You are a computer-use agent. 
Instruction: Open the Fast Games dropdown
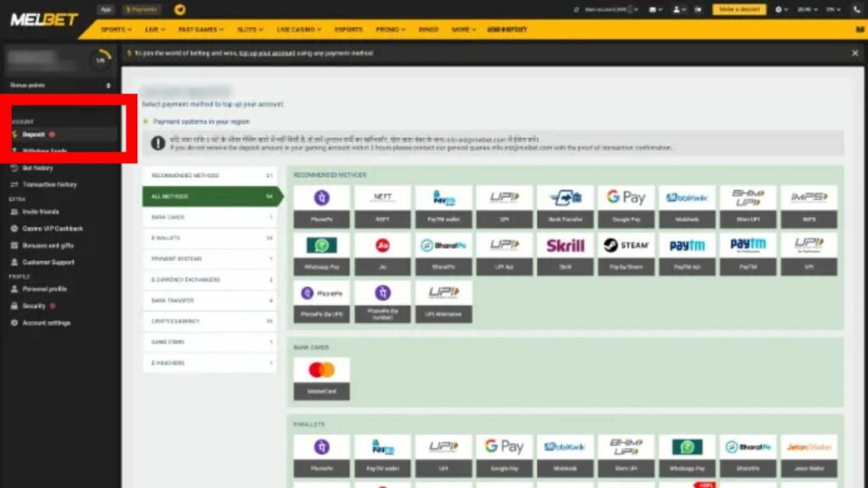pos(201,30)
